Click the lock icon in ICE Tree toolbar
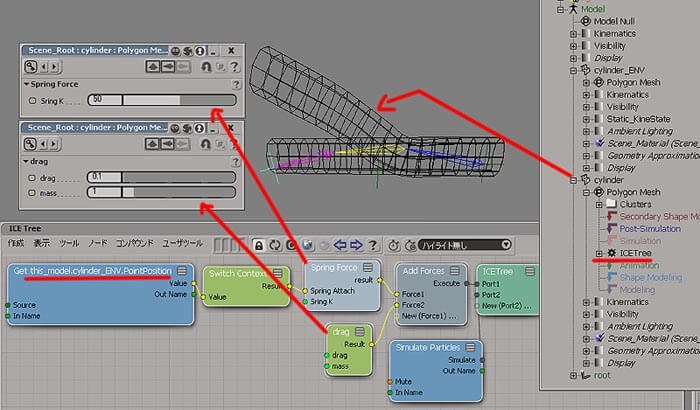This screenshot has height=410, width=700. tap(259, 245)
